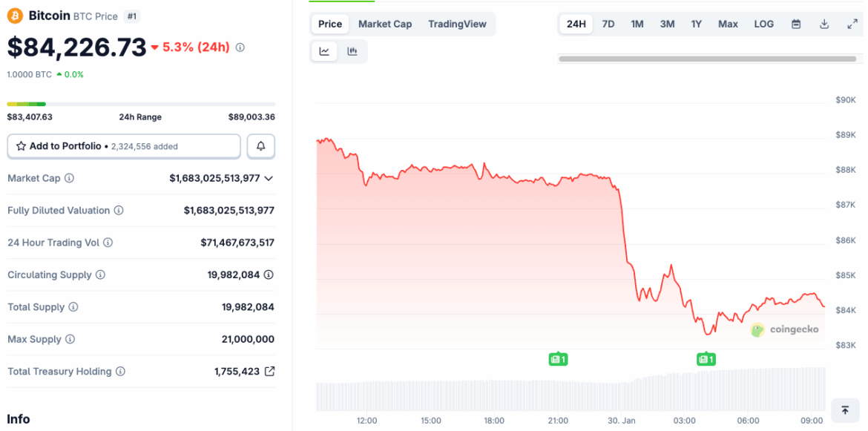Open the calendar date picker on the chart

(795, 24)
